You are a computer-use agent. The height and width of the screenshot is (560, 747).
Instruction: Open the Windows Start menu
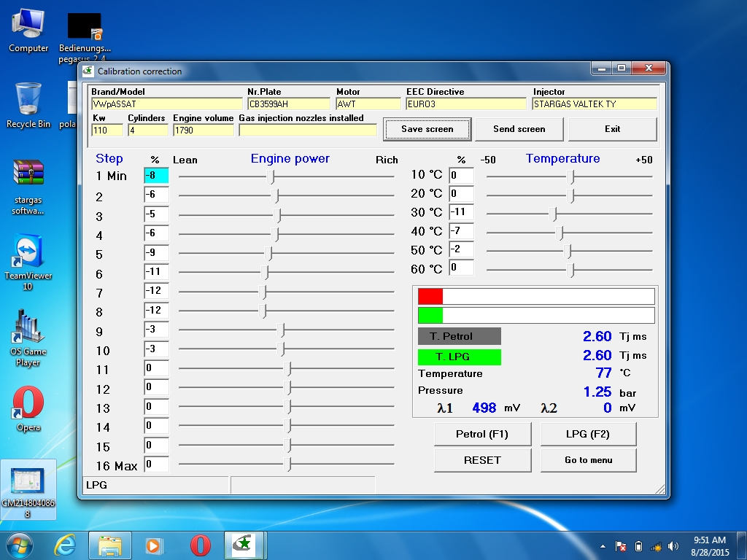(20, 545)
